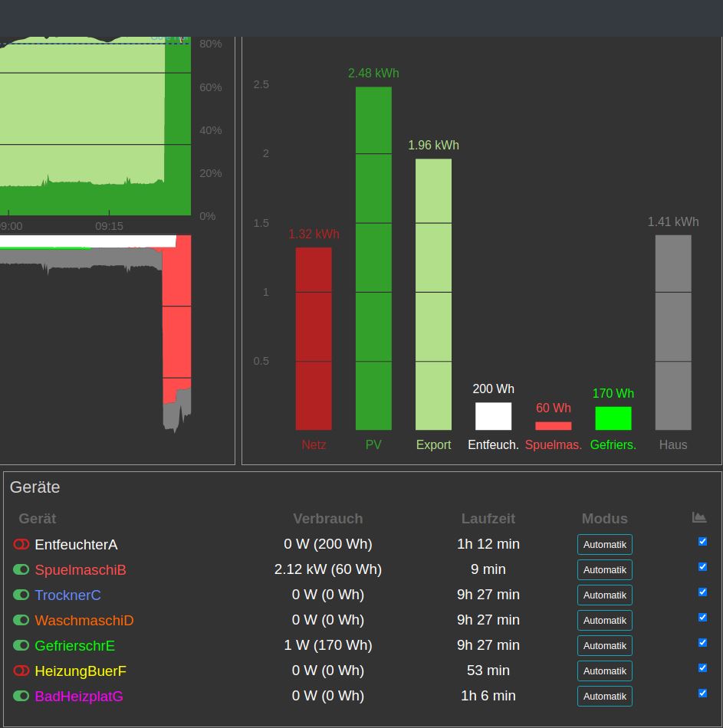
Task: Click the HeizungBuerF device name
Action: tap(81, 671)
